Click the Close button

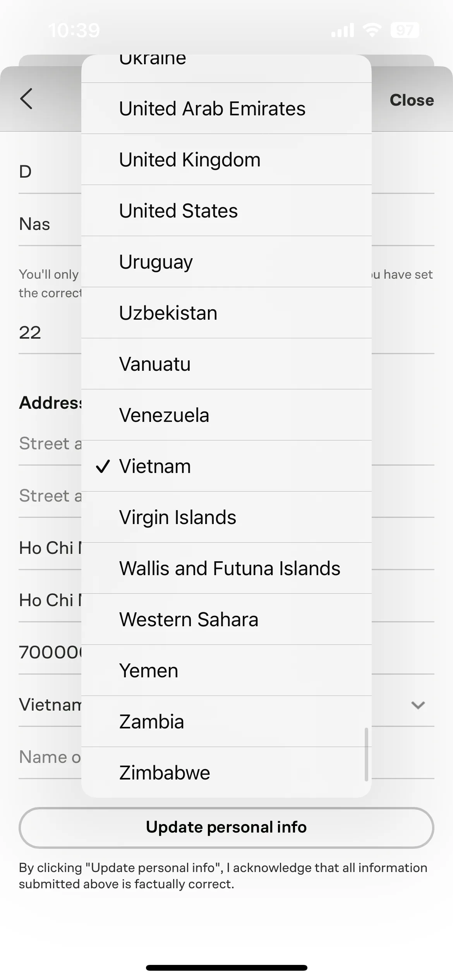click(412, 100)
